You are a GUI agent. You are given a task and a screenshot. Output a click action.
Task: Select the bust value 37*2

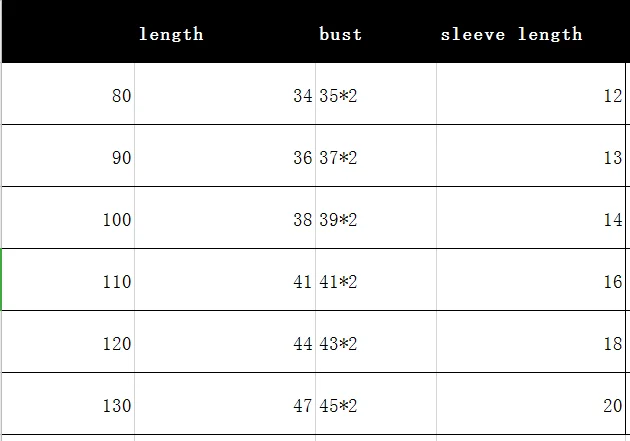click(x=376, y=155)
